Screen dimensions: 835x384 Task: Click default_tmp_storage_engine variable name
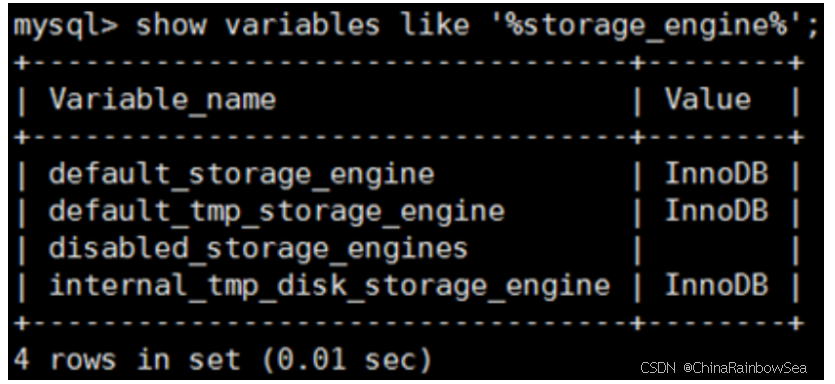click(x=276, y=212)
